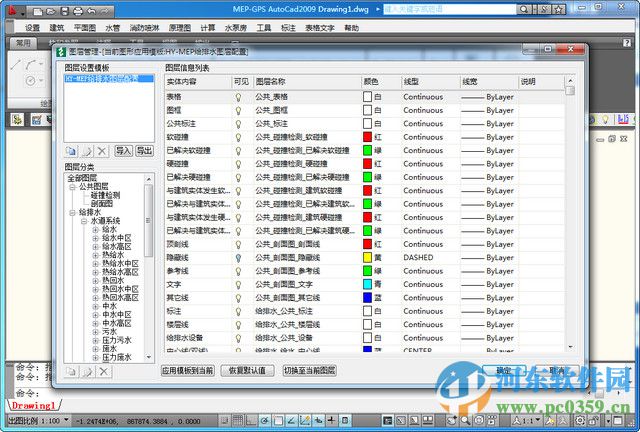Toggle Polar tracking in status bar
The width and height of the screenshot is (640, 432).
(x=264, y=420)
